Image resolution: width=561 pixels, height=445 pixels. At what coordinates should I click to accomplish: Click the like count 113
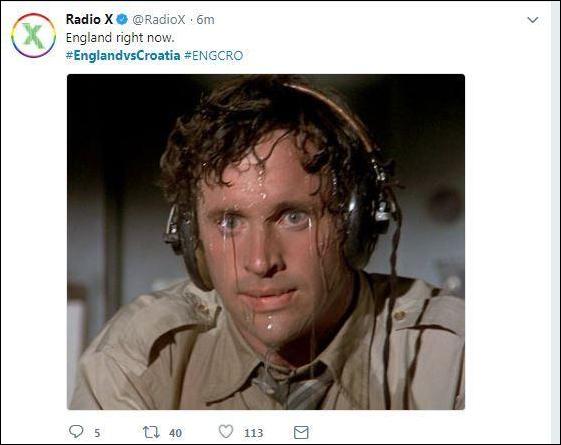pyautogui.click(x=254, y=433)
